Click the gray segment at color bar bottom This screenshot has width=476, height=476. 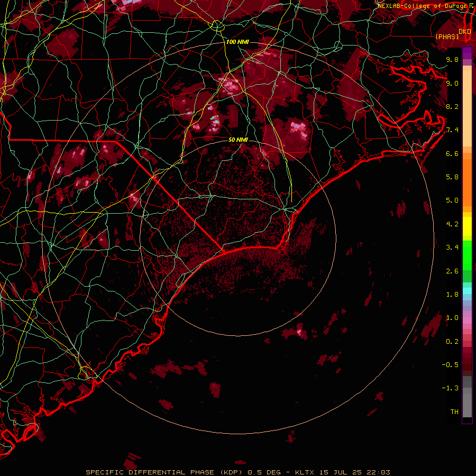pos(467,404)
